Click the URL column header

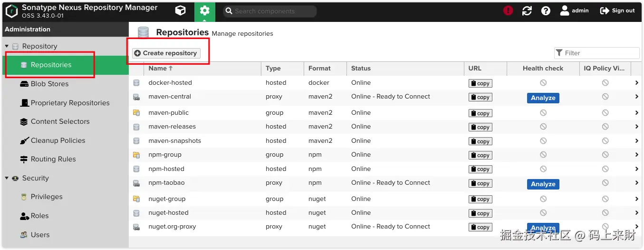click(x=486, y=68)
